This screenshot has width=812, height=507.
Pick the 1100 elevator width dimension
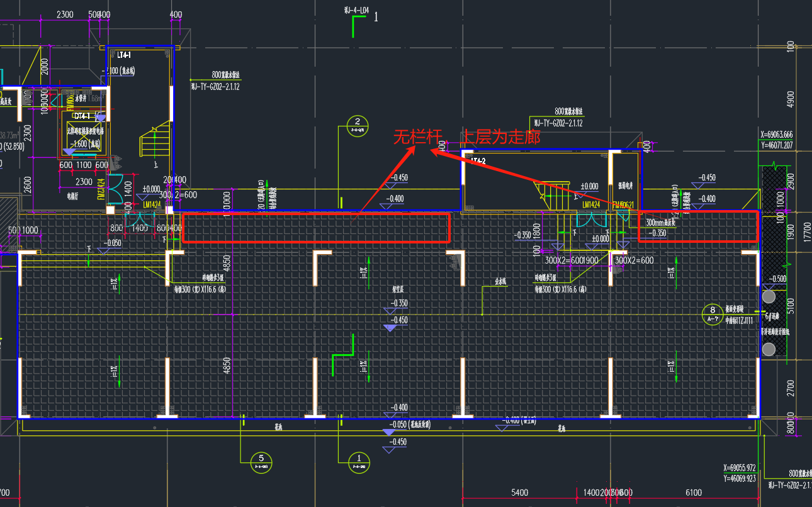(x=84, y=165)
